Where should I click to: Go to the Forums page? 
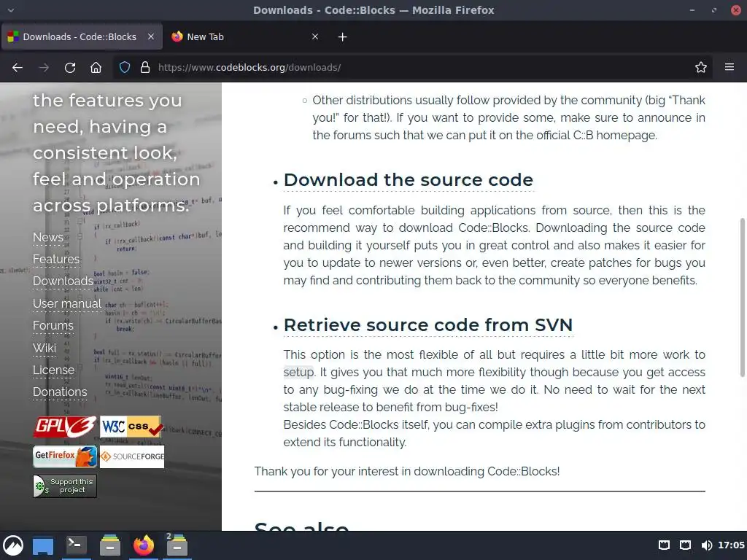coord(53,325)
